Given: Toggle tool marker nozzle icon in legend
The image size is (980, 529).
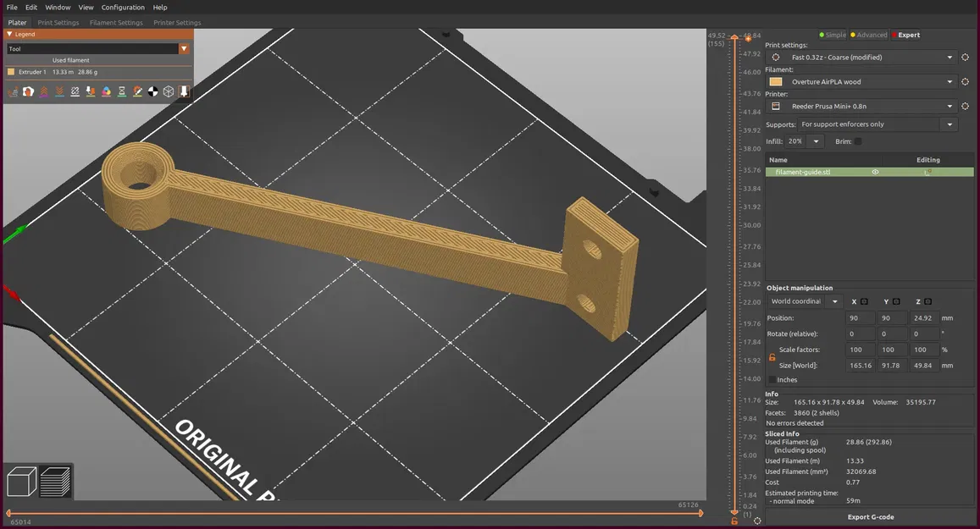Looking at the screenshot, I should [185, 91].
